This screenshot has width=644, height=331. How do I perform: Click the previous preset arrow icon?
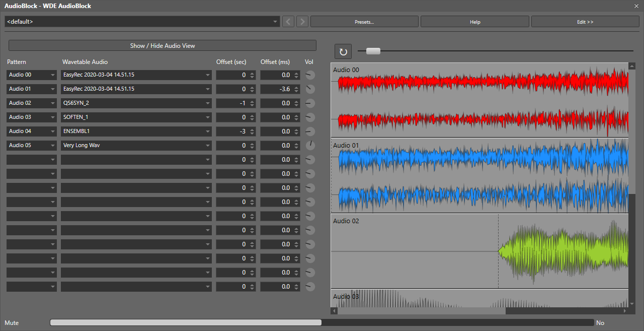(288, 22)
